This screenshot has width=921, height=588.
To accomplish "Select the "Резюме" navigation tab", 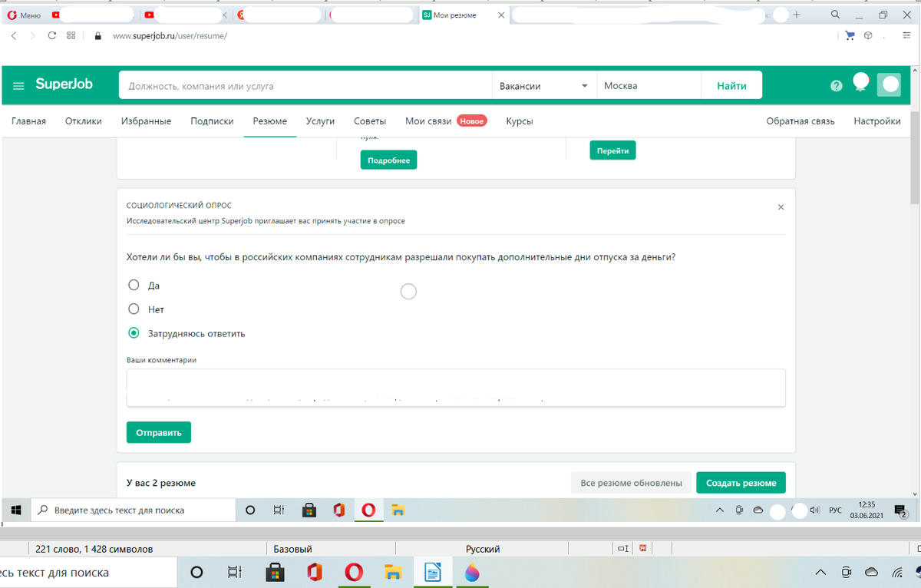I will (270, 121).
